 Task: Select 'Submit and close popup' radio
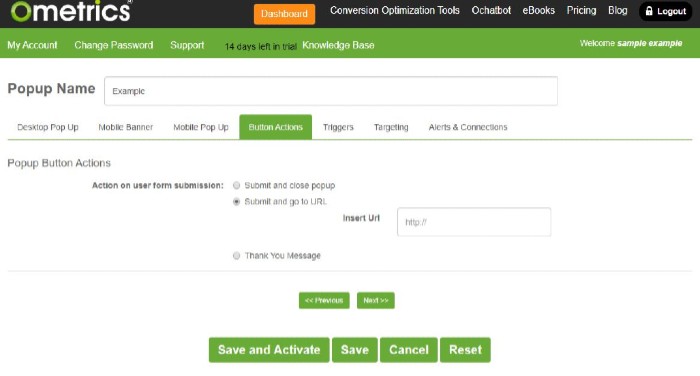[x=237, y=185]
